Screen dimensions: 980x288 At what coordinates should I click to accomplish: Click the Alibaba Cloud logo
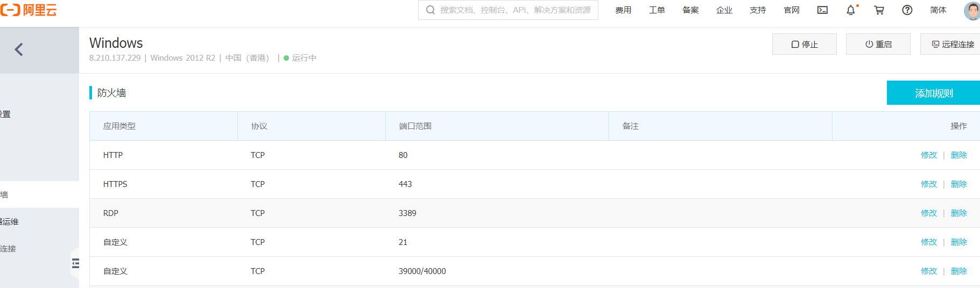click(x=29, y=10)
